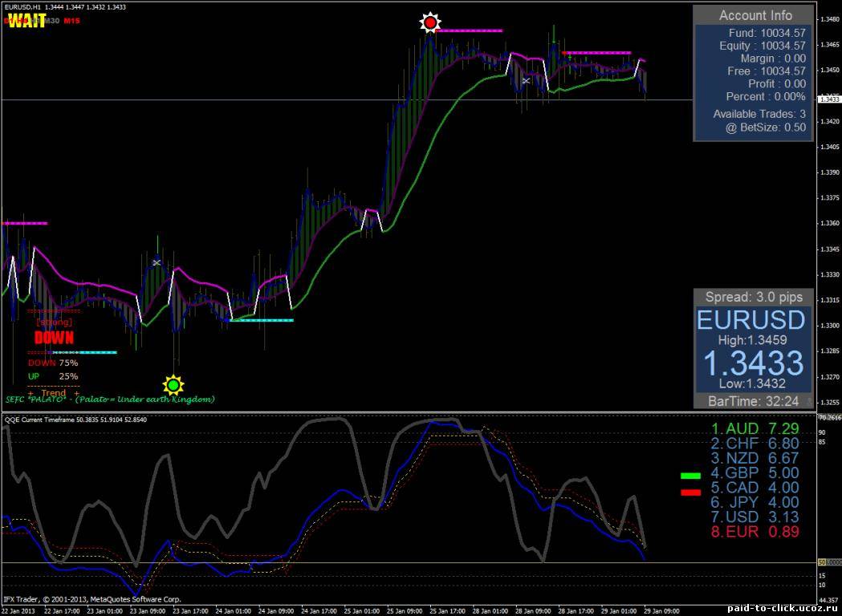The image size is (842, 616).
Task: Select the Margin : 0.00 line
Action: point(773,59)
